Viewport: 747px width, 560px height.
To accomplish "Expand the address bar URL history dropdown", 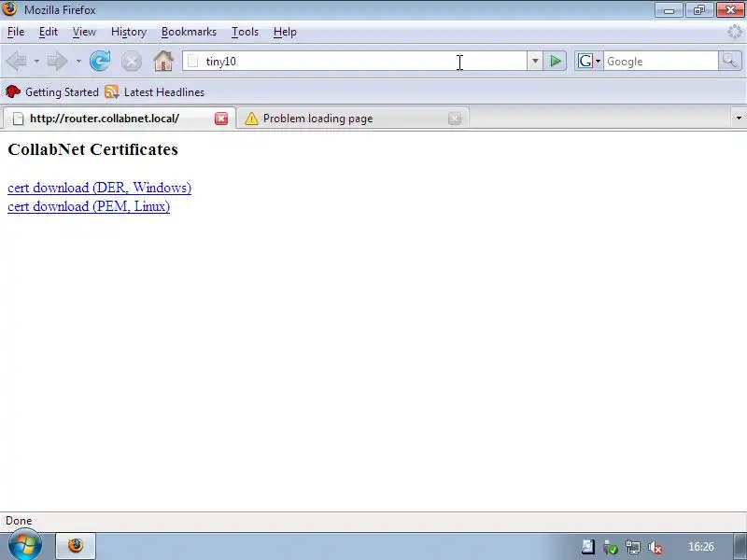I will point(535,61).
